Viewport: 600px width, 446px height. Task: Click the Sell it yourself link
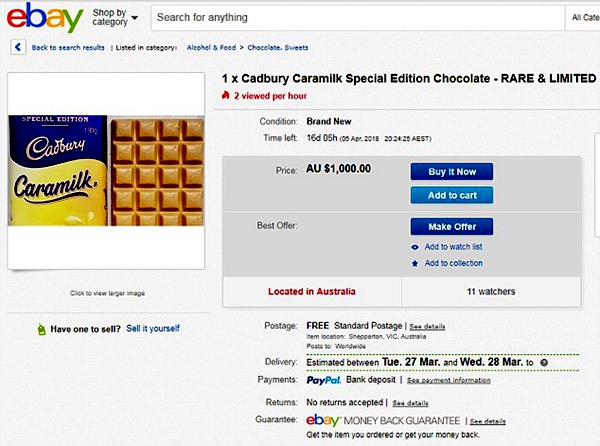point(153,328)
